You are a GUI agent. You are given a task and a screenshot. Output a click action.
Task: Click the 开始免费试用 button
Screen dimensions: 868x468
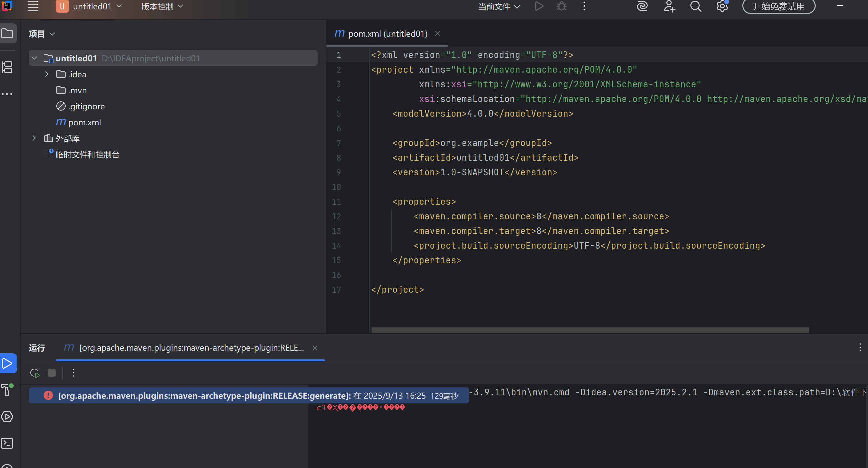pos(778,6)
